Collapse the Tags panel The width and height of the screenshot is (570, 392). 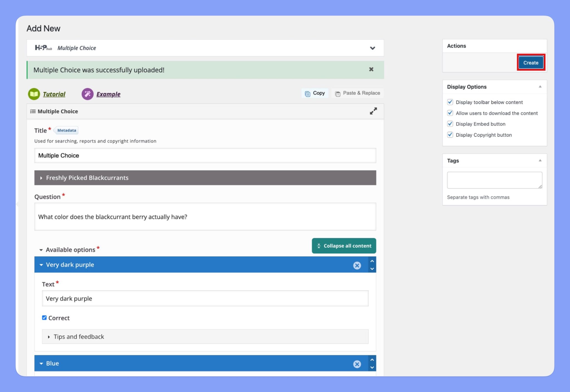coord(540,160)
